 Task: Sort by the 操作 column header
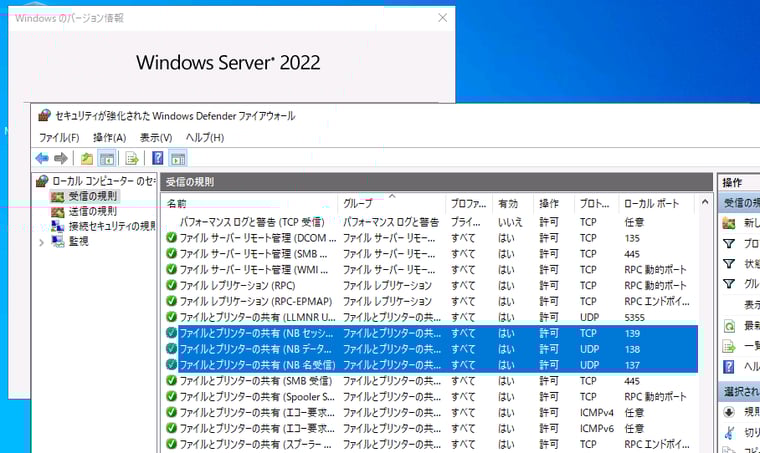pos(554,203)
